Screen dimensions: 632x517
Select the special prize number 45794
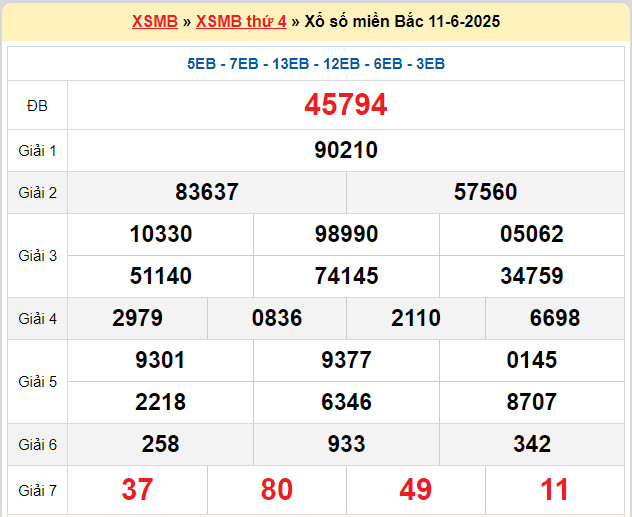pyautogui.click(x=346, y=105)
